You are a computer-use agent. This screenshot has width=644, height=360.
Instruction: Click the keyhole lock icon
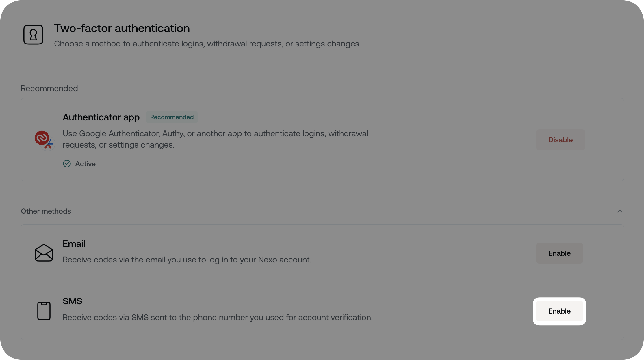[x=33, y=35]
